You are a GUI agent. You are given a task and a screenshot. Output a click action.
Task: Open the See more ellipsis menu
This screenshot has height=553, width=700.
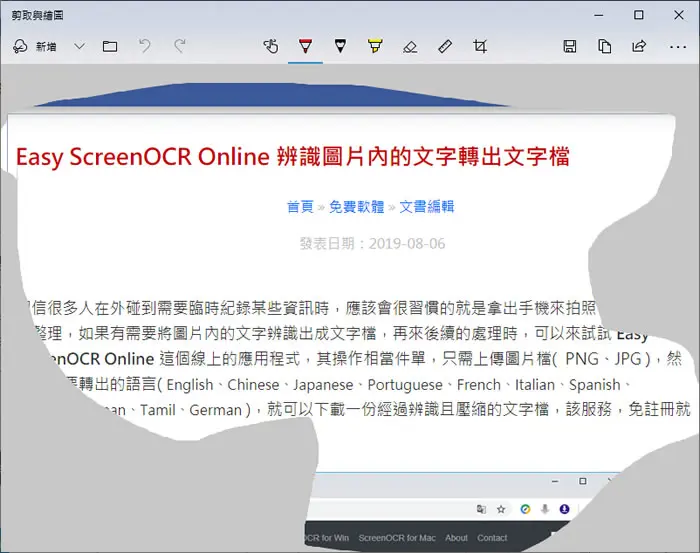(x=678, y=46)
